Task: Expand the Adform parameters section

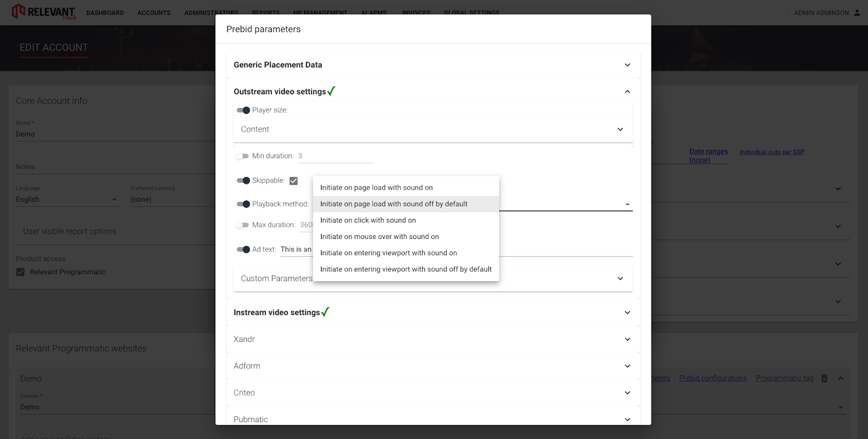Action: point(627,366)
